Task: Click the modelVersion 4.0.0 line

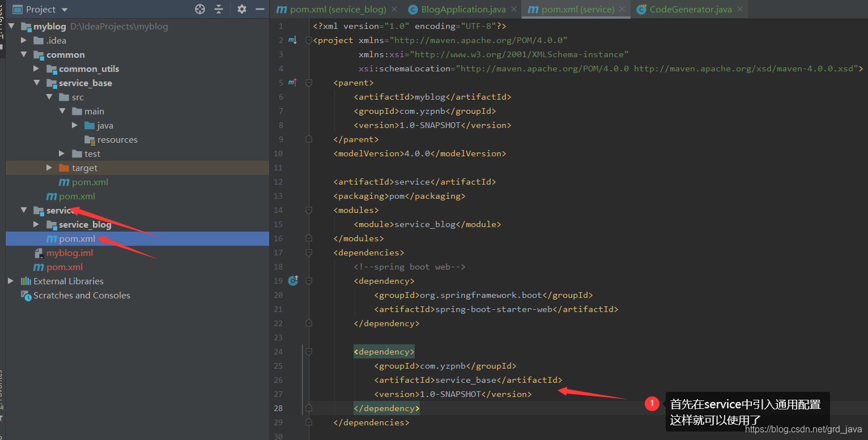Action: (420, 153)
